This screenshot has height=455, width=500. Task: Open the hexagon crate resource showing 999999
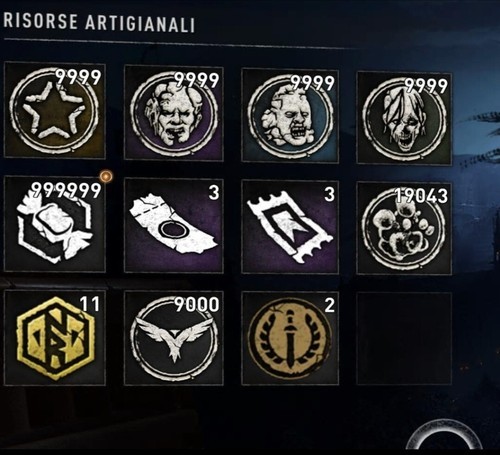[x=55, y=224]
